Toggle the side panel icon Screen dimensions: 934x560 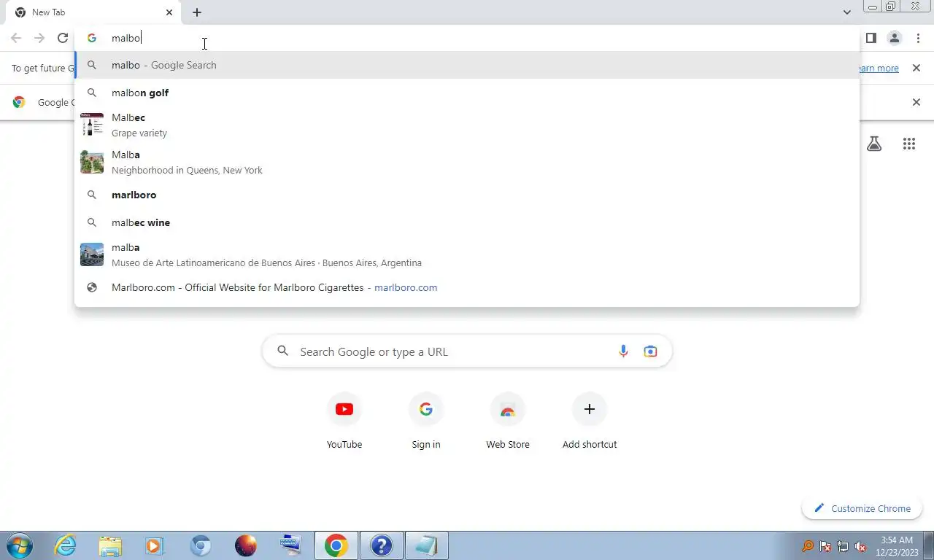pos(871,38)
